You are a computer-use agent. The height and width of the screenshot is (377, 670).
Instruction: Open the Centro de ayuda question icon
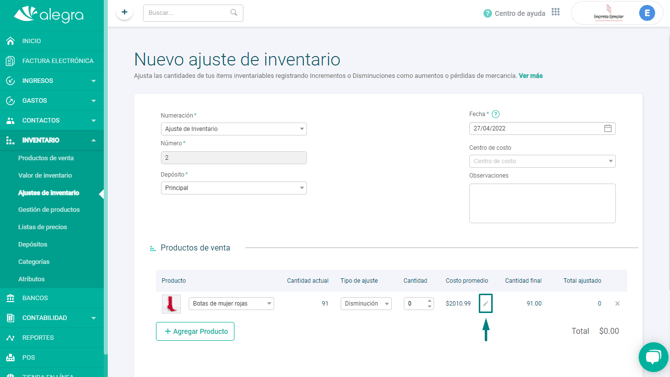click(x=487, y=13)
